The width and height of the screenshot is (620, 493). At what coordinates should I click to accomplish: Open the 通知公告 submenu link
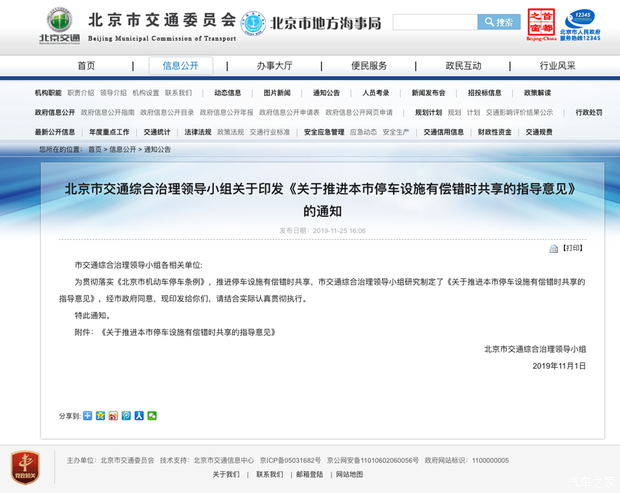tap(326, 93)
